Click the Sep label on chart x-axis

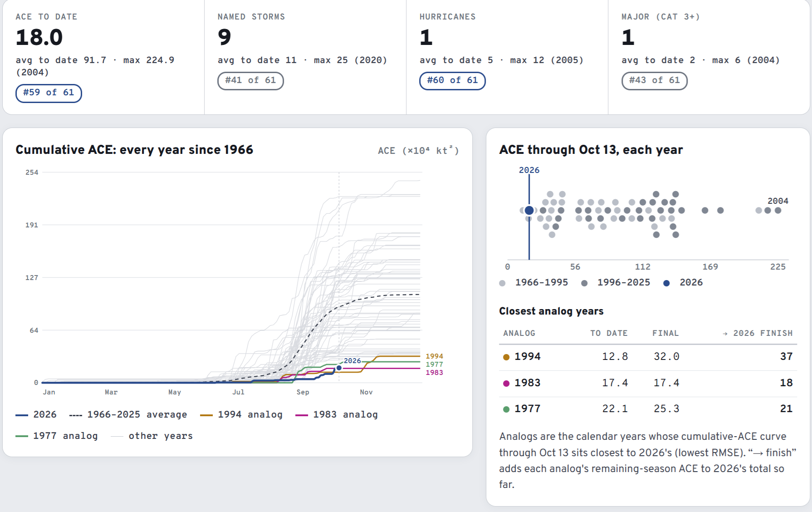[x=303, y=392]
